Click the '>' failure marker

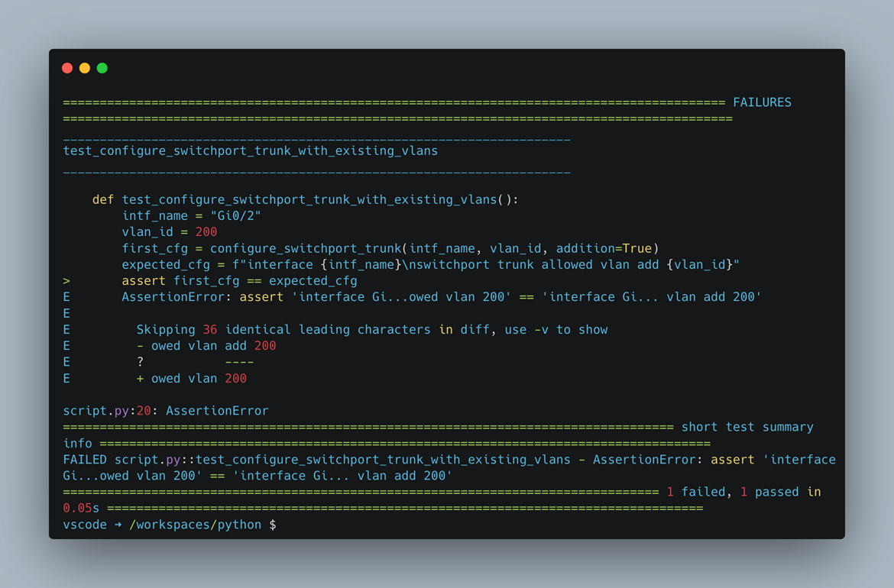click(66, 281)
